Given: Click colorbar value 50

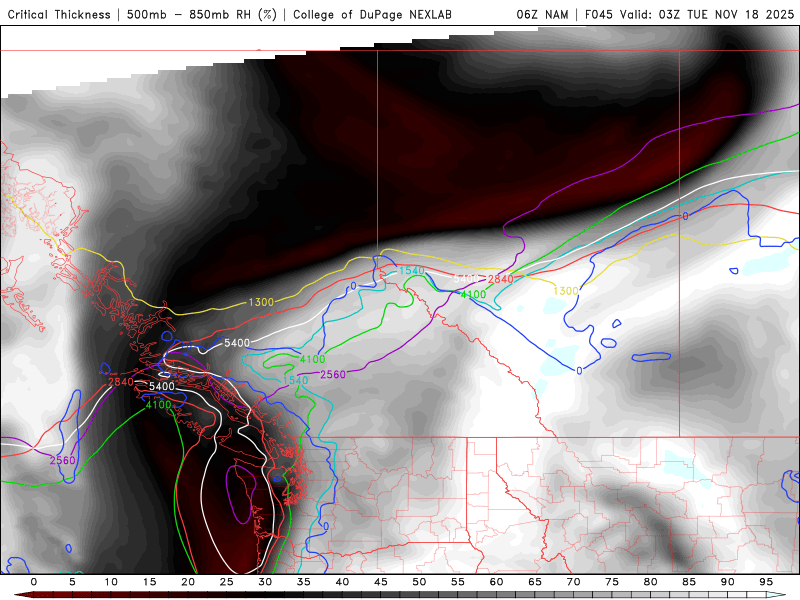Looking at the screenshot, I should [x=419, y=582].
